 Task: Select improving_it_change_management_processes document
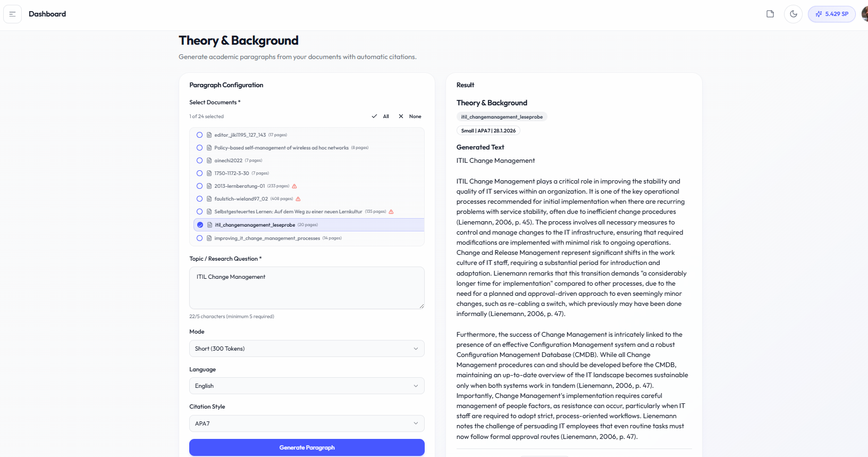click(200, 238)
